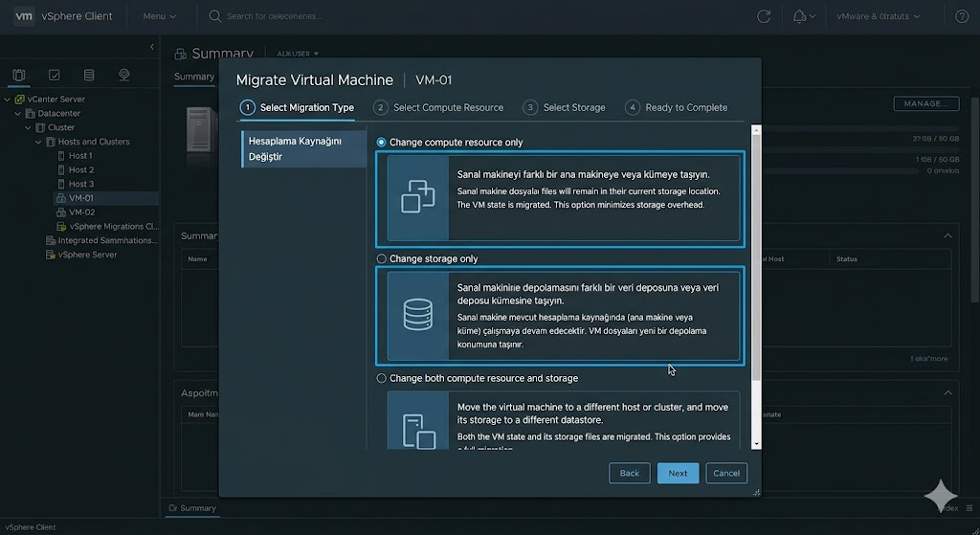This screenshot has width=980, height=535.
Task: Collapse the Datacenter tree node
Action: click(18, 113)
